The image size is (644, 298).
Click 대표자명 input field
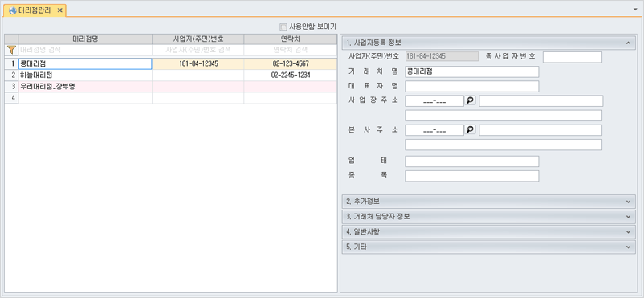[x=471, y=86]
